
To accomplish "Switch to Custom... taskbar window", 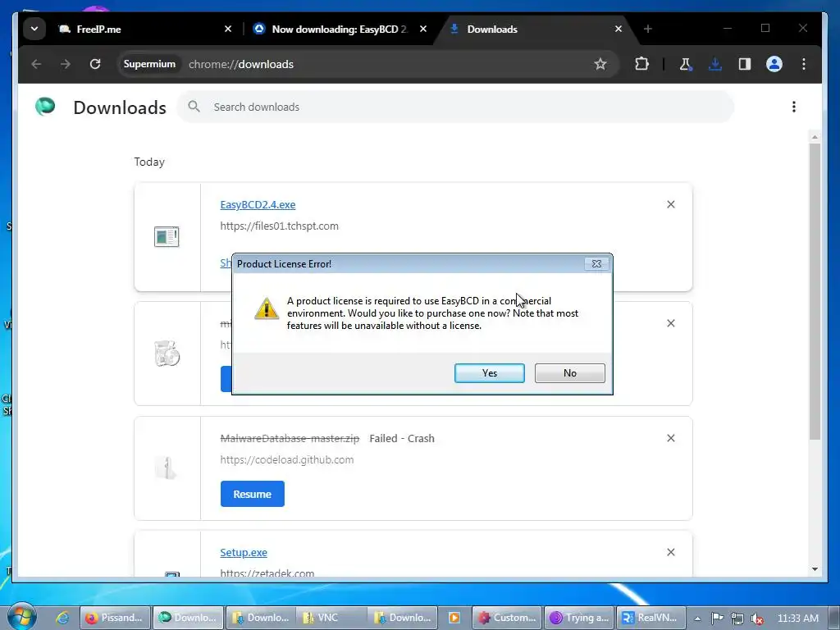I will coord(507,618).
